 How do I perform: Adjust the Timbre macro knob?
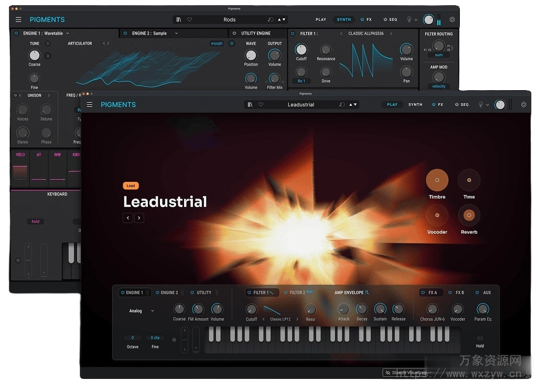(x=437, y=180)
